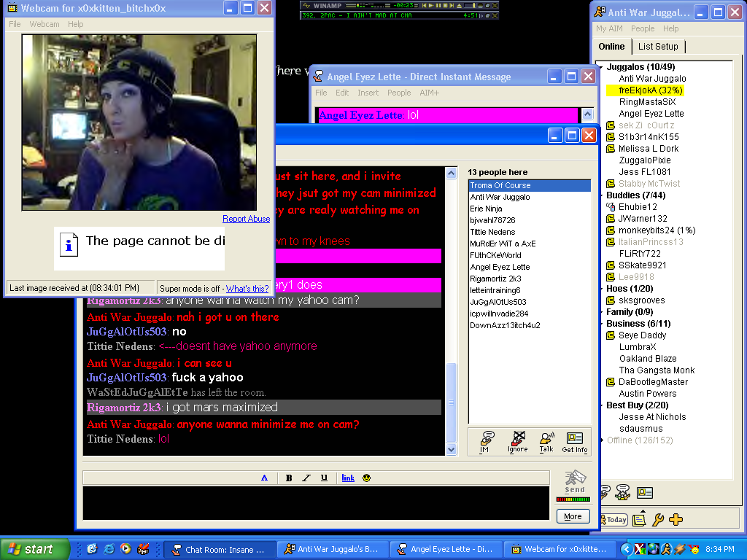Toggle italic text formatting
The height and width of the screenshot is (560, 747).
click(x=306, y=478)
